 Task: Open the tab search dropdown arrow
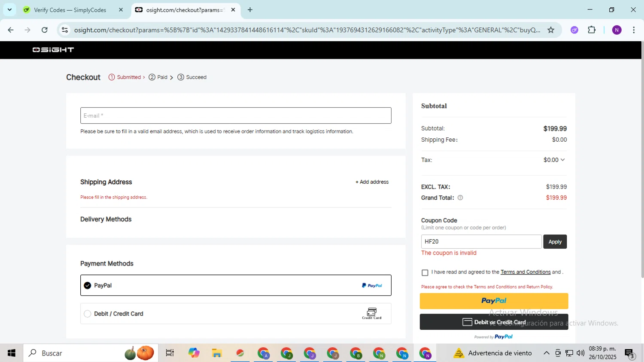click(x=9, y=9)
